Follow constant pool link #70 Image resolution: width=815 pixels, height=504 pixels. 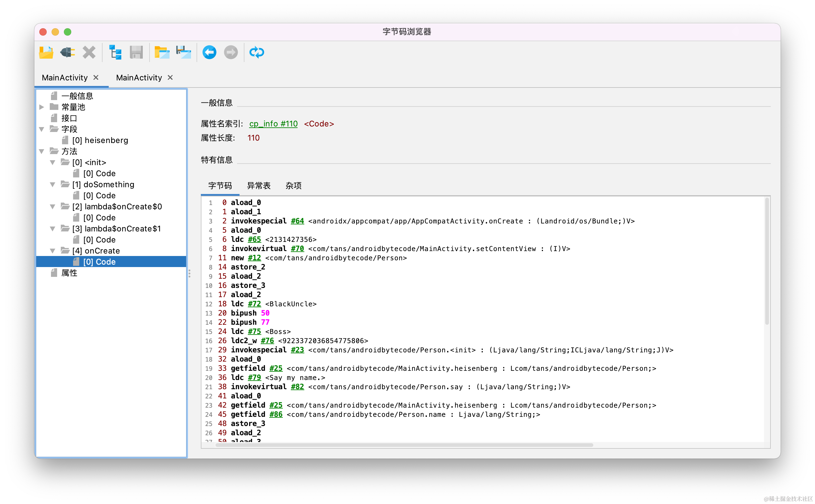click(x=298, y=249)
